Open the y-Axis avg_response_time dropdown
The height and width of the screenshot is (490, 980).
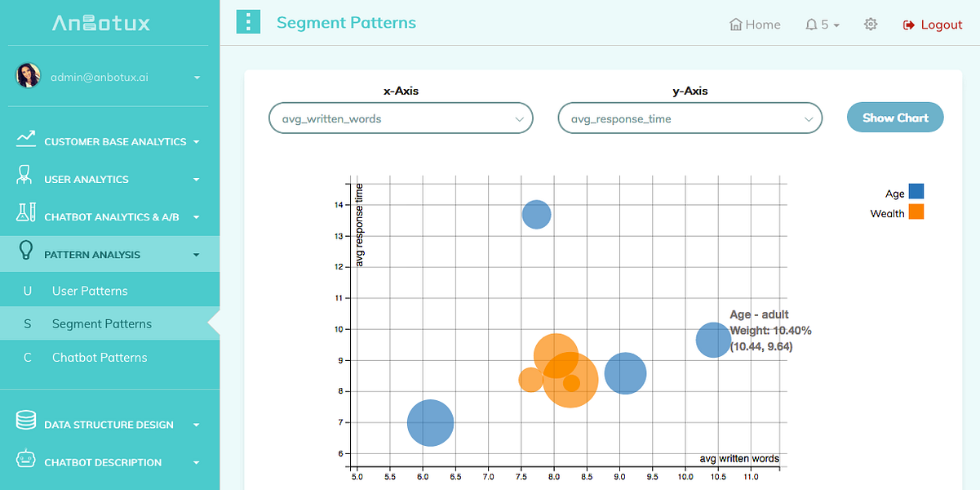pos(690,118)
